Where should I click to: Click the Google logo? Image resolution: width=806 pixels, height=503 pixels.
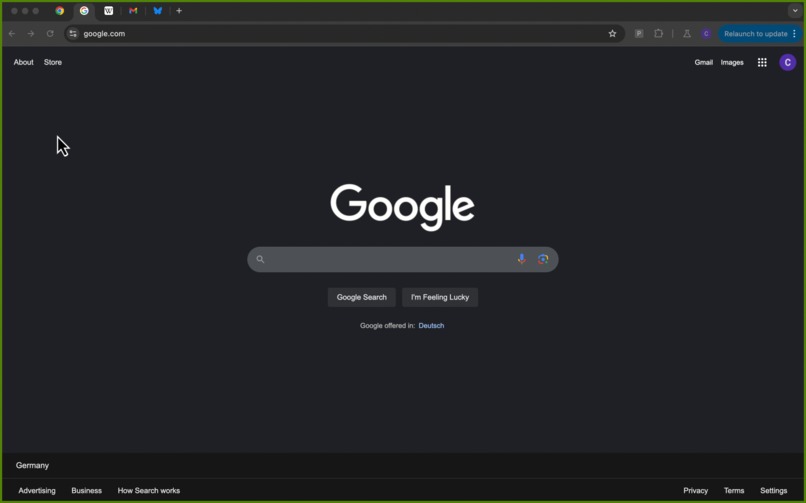tap(402, 207)
